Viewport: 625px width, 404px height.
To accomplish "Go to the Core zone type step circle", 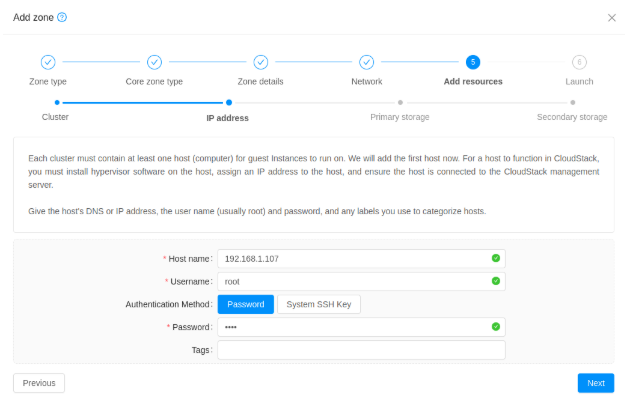I will tap(154, 62).
